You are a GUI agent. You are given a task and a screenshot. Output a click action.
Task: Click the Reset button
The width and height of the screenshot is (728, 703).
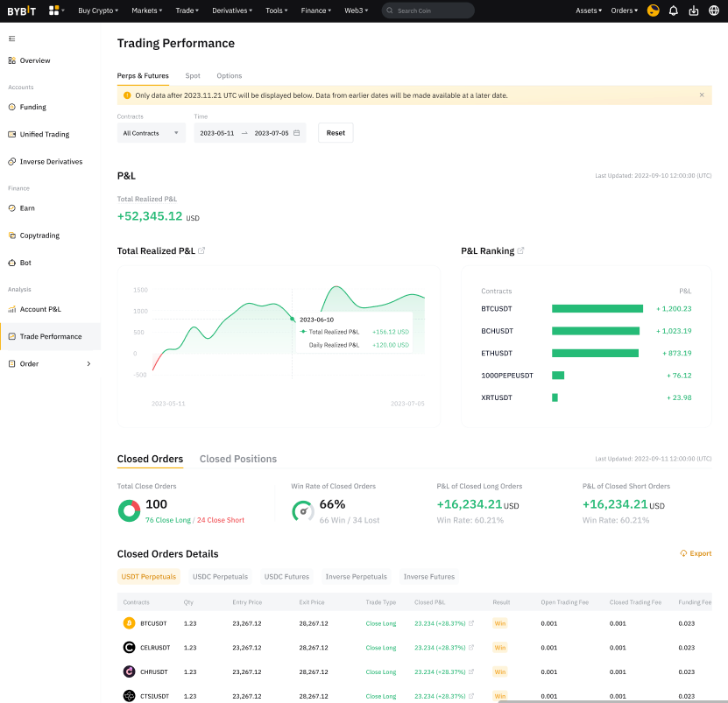336,133
